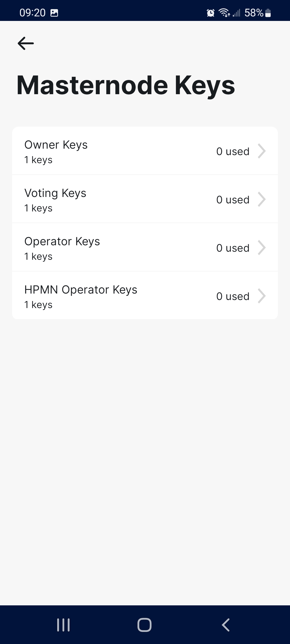Screen dimensions: 290x644
Task: Tap '0 used' on HPMN Operator Keys row
Action: tap(233, 297)
